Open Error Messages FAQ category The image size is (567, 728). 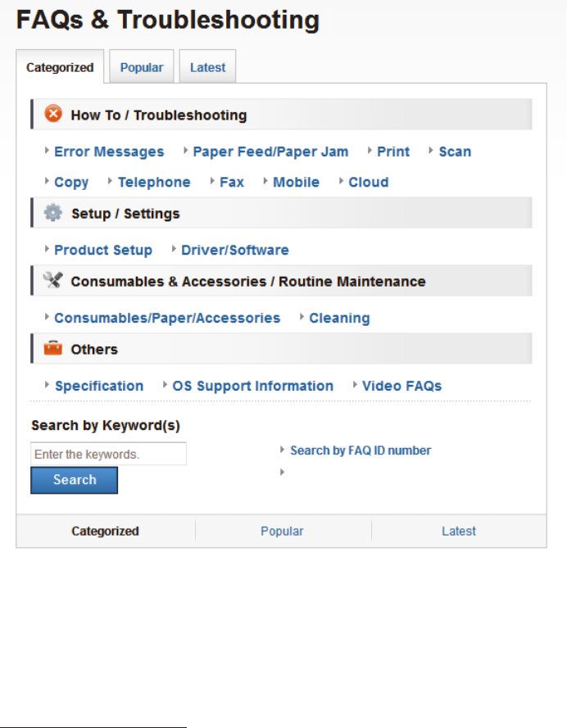click(x=109, y=151)
